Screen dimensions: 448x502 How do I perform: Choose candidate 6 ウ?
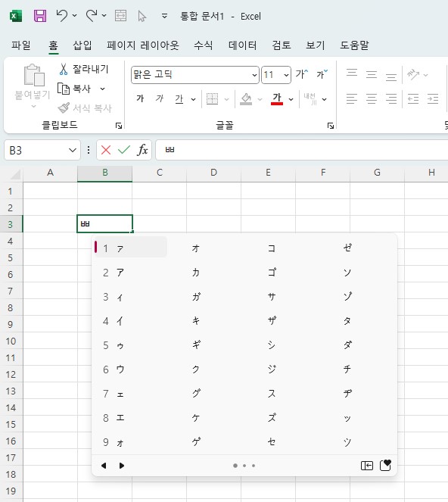click(x=131, y=369)
